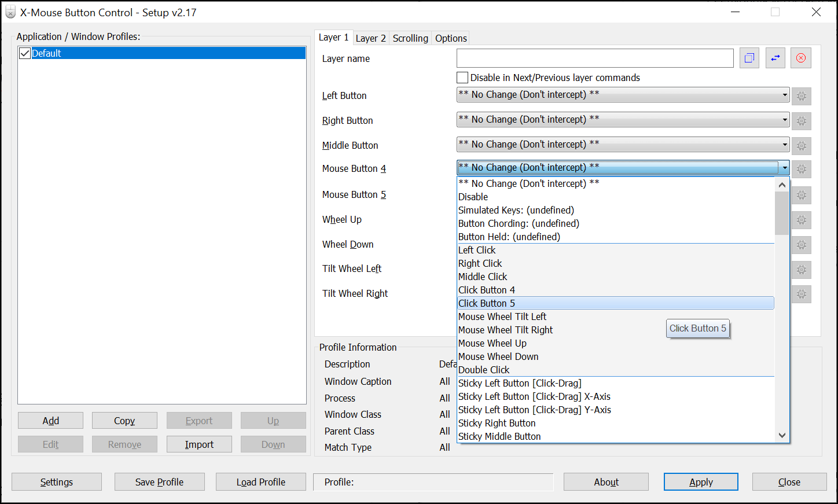
Task: Click the Add profile button
Action: pyautogui.click(x=50, y=421)
